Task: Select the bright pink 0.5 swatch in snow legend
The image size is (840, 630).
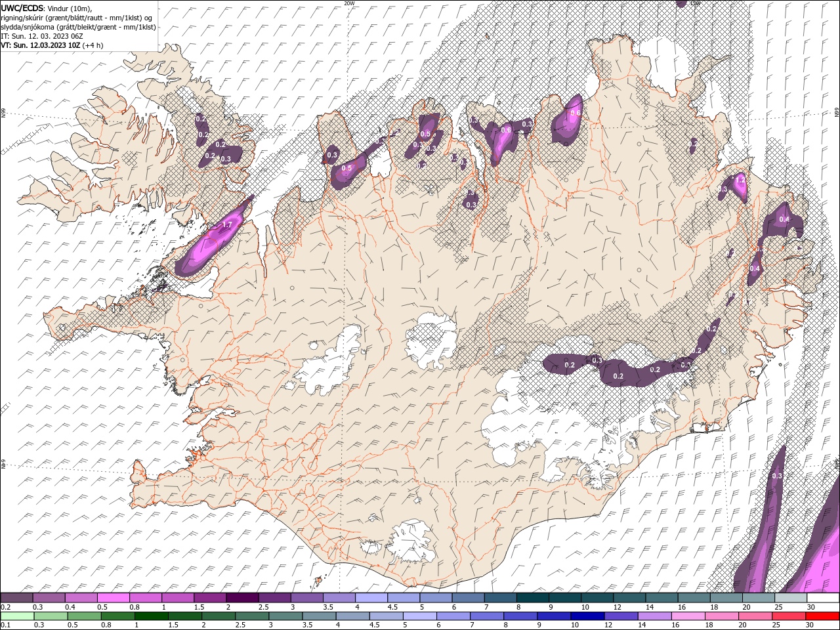Action: pos(113,598)
